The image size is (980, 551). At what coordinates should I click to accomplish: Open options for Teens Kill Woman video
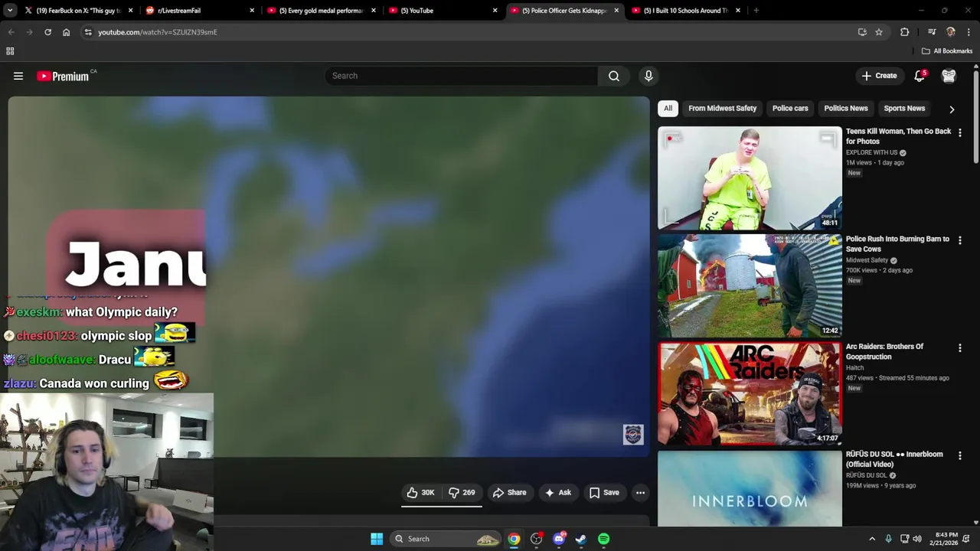(959, 132)
